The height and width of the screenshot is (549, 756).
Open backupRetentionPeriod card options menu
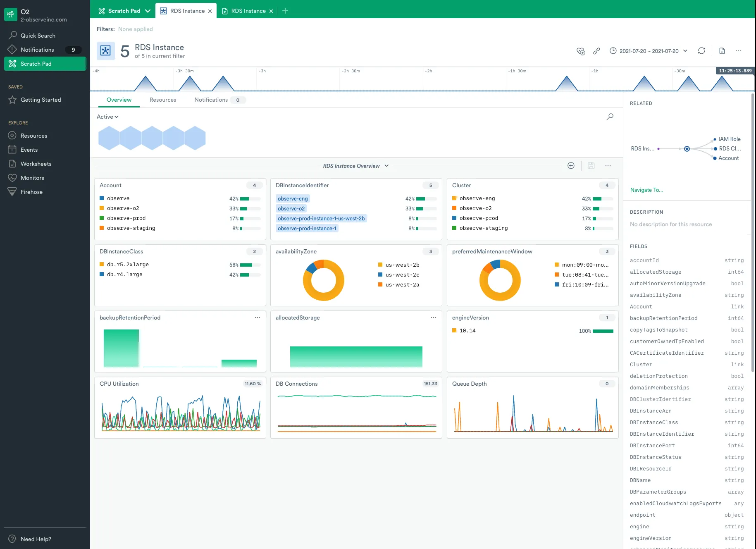[x=258, y=317]
